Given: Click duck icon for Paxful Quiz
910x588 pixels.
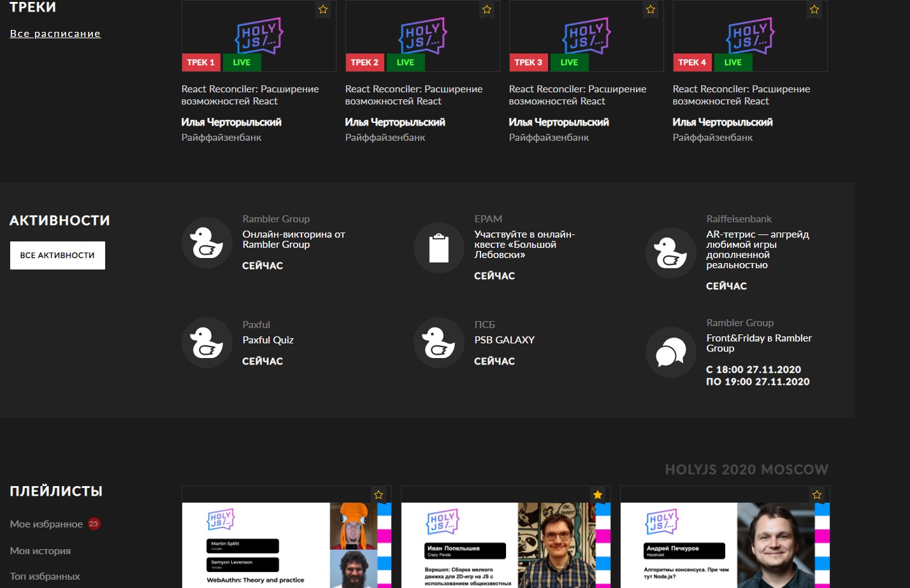Looking at the screenshot, I should 207,343.
